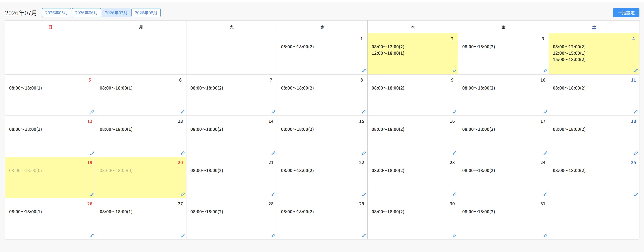
Task: Open the edit pencil on July 2 cell
Action: [x=454, y=71]
